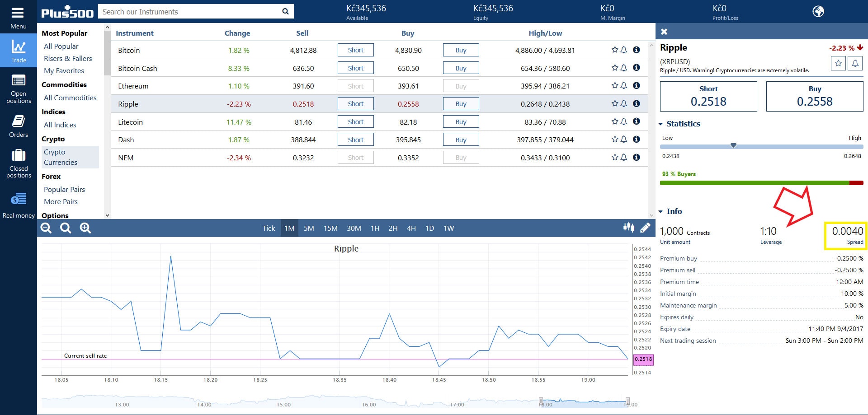Open the hamburger Menu icon
868x415 pixels.
coord(18,13)
